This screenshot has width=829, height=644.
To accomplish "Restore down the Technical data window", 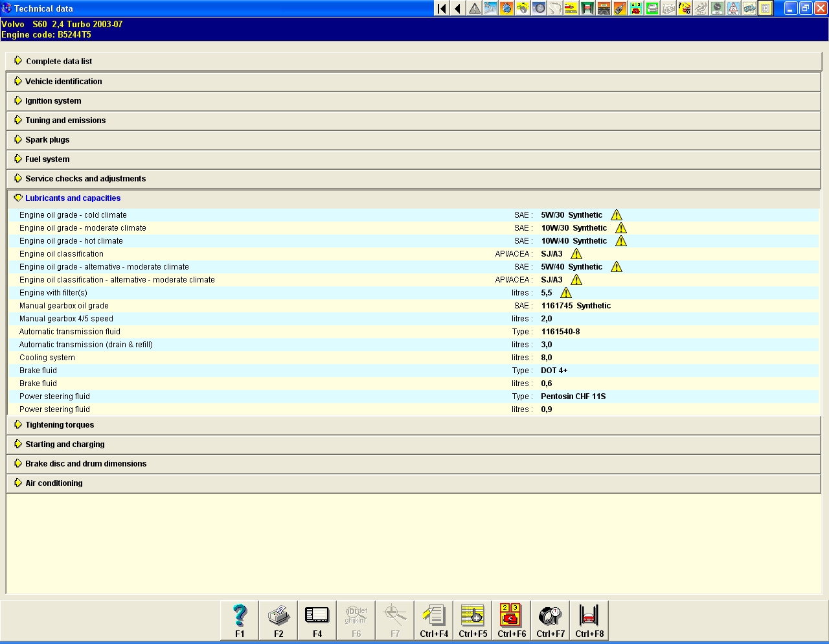I will tap(806, 8).
